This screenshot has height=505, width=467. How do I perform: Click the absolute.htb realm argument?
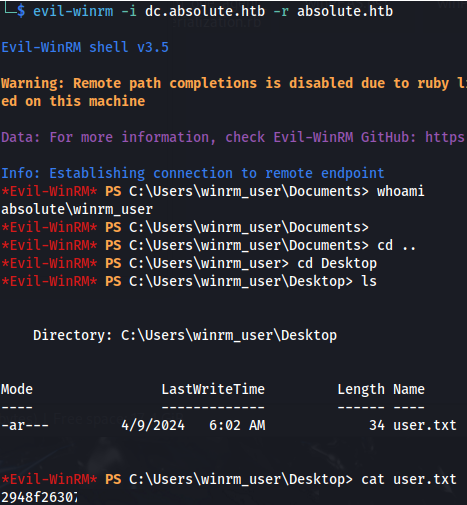coord(345,11)
